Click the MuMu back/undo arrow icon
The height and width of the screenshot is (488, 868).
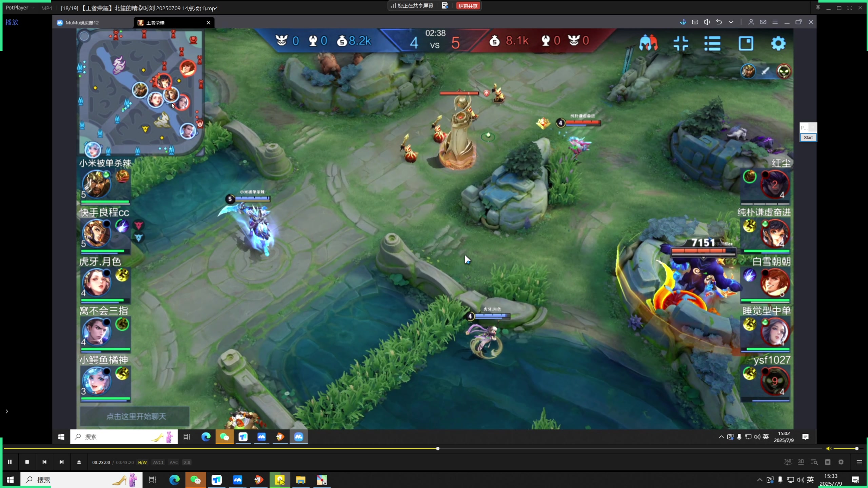coord(719,22)
